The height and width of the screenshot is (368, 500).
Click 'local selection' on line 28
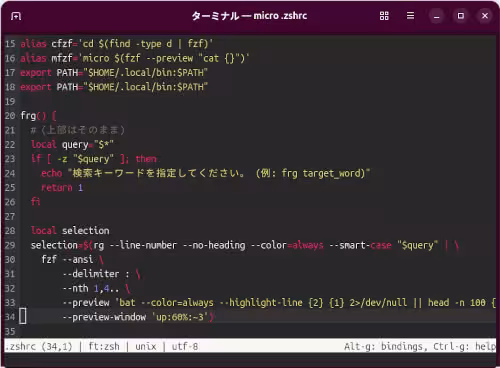[70, 231]
